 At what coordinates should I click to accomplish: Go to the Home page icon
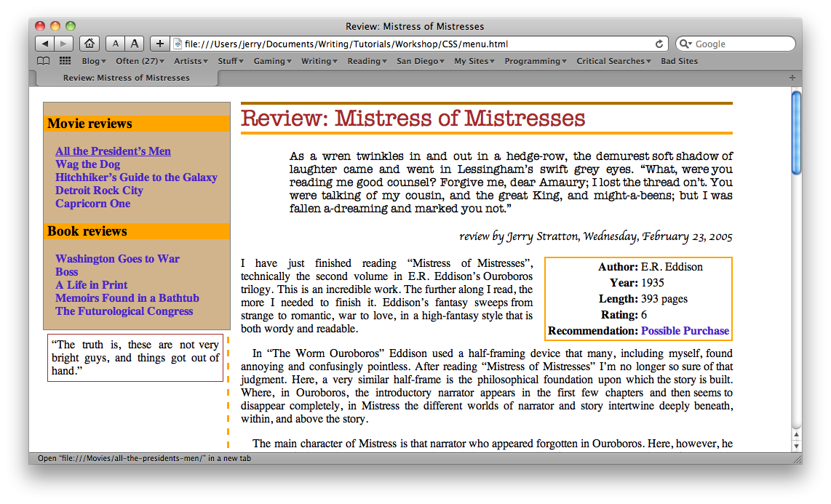(x=89, y=44)
